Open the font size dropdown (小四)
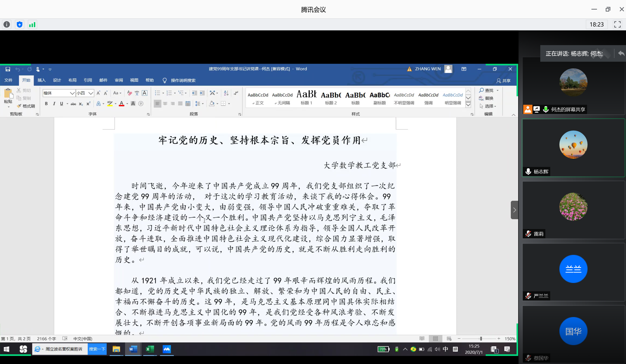Image resolution: width=626 pixels, height=364 pixels. 91,93
